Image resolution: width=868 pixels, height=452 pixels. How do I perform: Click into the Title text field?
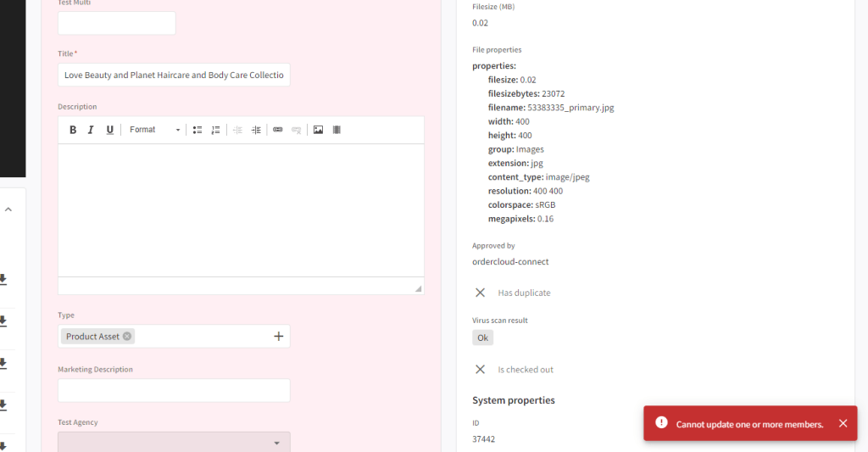click(174, 75)
